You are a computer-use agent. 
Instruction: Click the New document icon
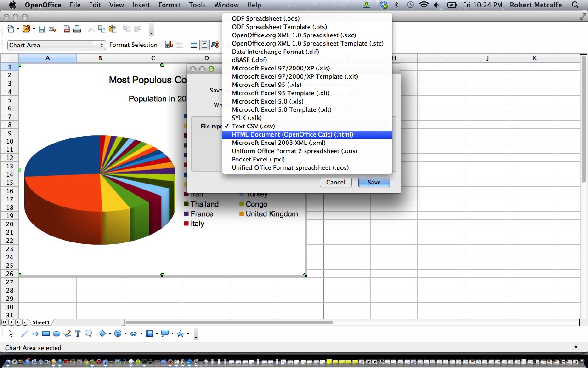tap(11, 29)
